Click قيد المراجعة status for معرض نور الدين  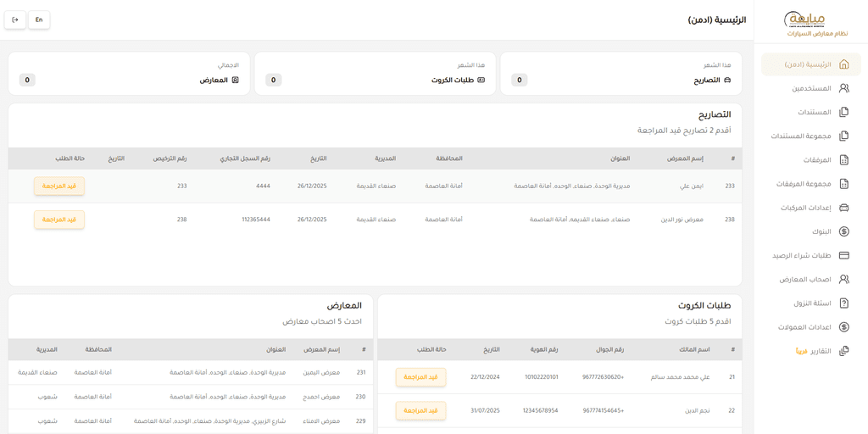point(59,220)
